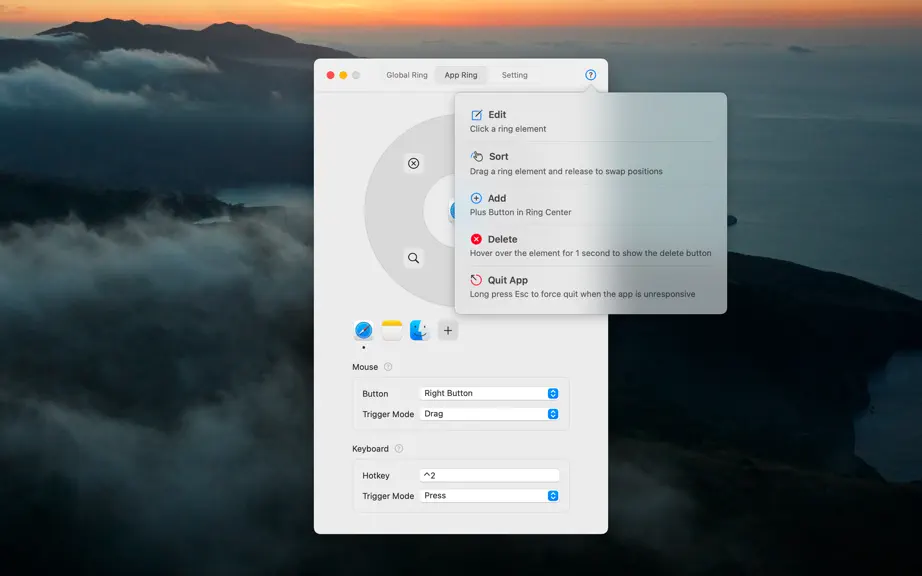This screenshot has height=576, width=922.
Task: Expand the mouse Trigger Mode Drag dropdown
Action: point(489,414)
